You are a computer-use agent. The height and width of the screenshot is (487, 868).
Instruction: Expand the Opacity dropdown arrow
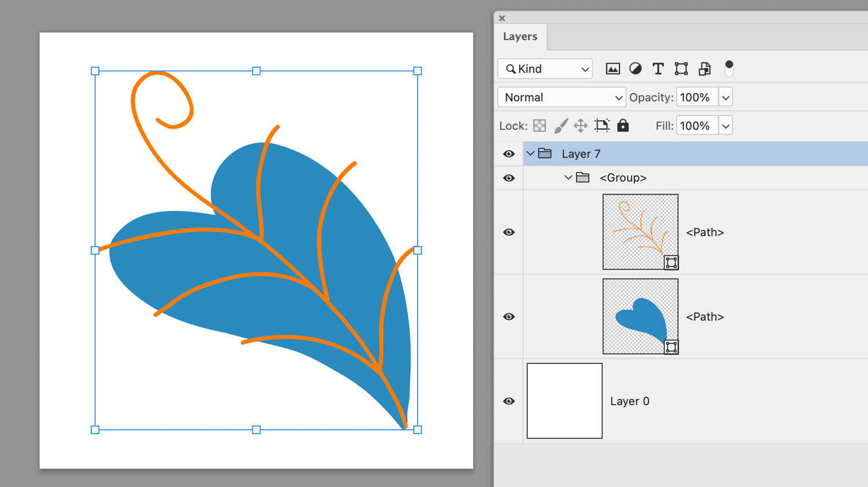point(725,97)
